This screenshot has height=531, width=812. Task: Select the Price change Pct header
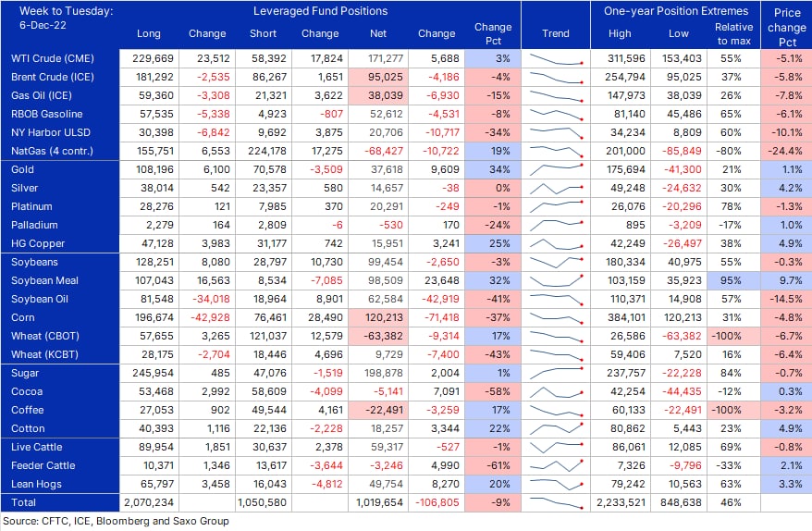pyautogui.click(x=787, y=28)
